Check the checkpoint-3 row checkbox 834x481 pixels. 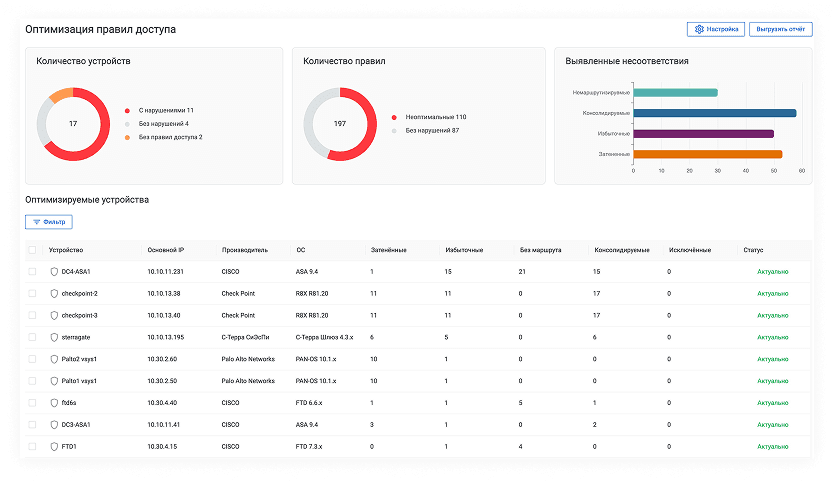tap(32, 315)
